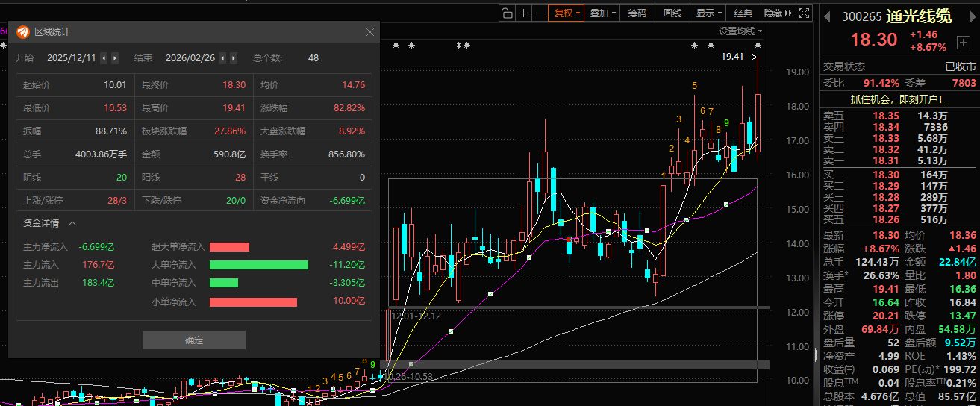Image resolution: width=980 pixels, height=406 pixels.
Task: Open 设置均线 dropdown
Action: pyautogui.click(x=740, y=31)
